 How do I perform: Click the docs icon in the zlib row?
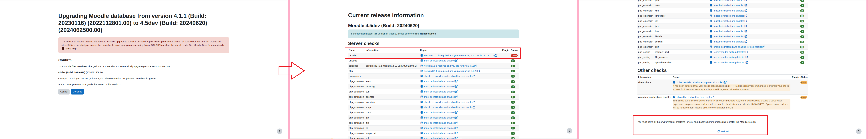422,123
